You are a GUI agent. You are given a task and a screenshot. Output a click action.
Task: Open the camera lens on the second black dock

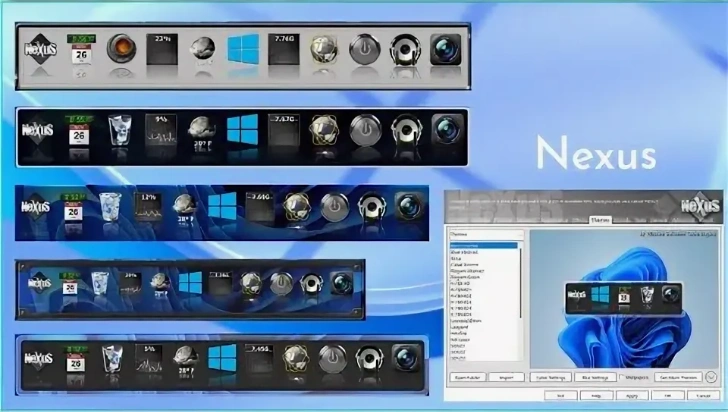[447, 129]
